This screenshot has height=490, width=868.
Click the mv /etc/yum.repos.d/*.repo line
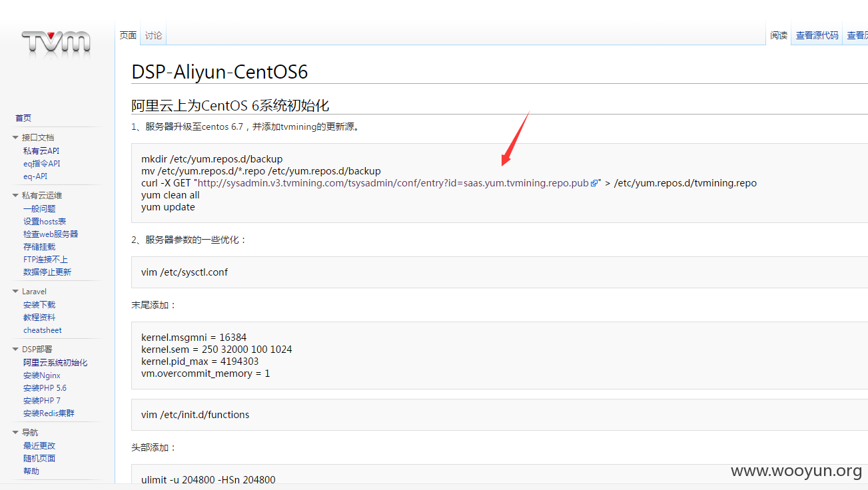pos(261,171)
